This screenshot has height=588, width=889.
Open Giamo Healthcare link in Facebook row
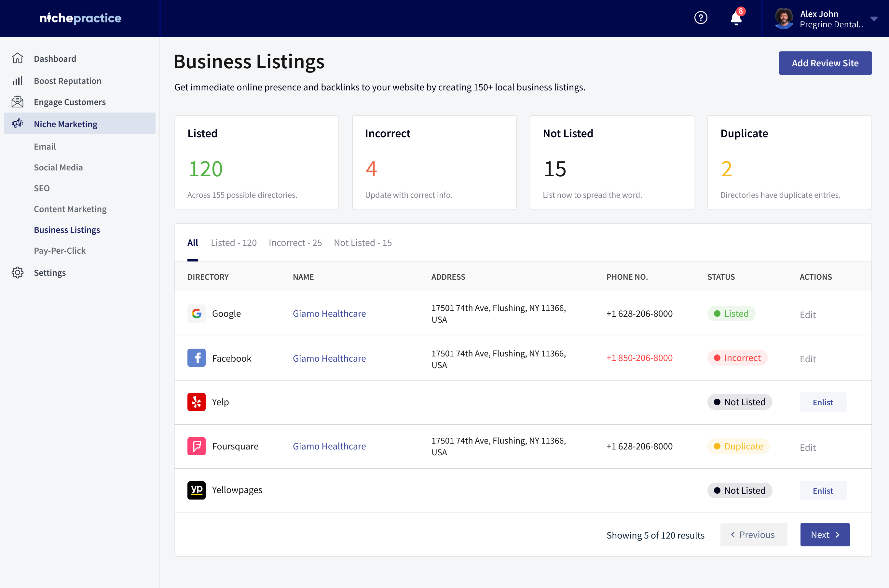click(x=329, y=358)
